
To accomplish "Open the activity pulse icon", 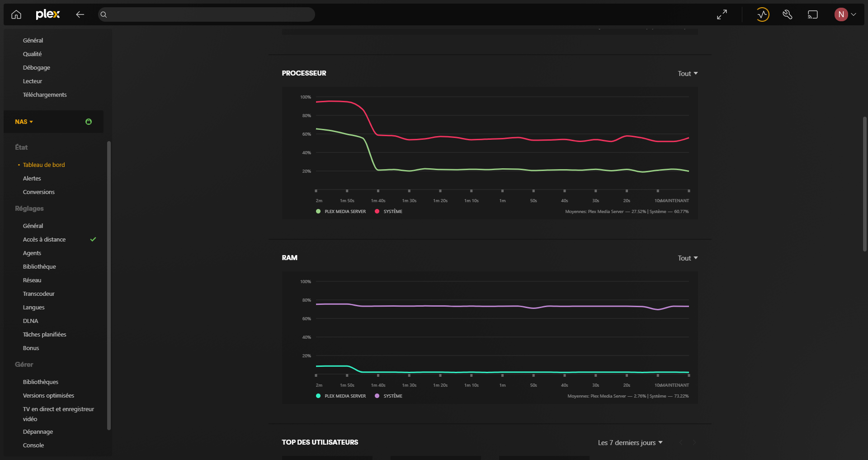I will click(x=763, y=14).
